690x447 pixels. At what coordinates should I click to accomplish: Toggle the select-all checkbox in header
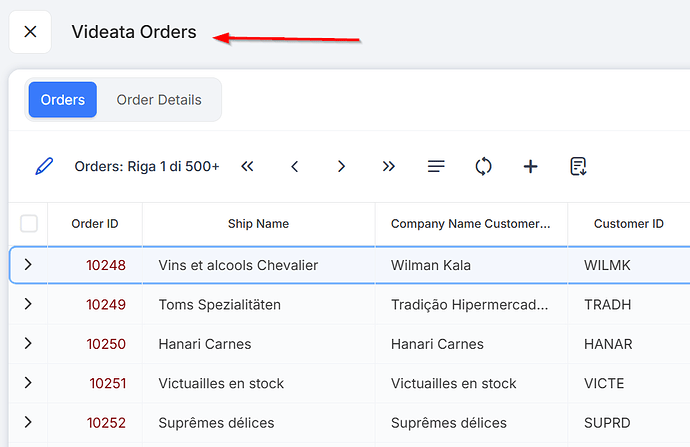tap(29, 224)
